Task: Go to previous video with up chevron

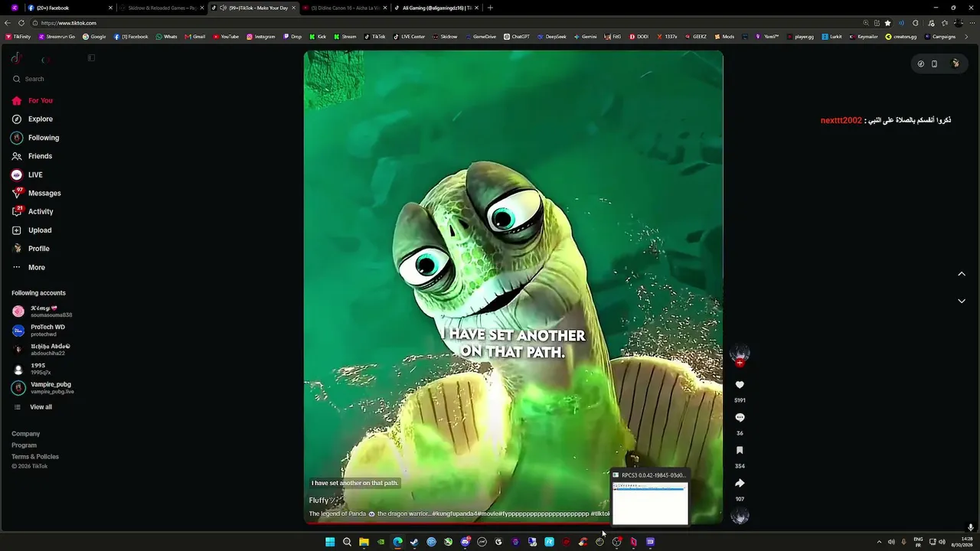Action: (x=962, y=274)
